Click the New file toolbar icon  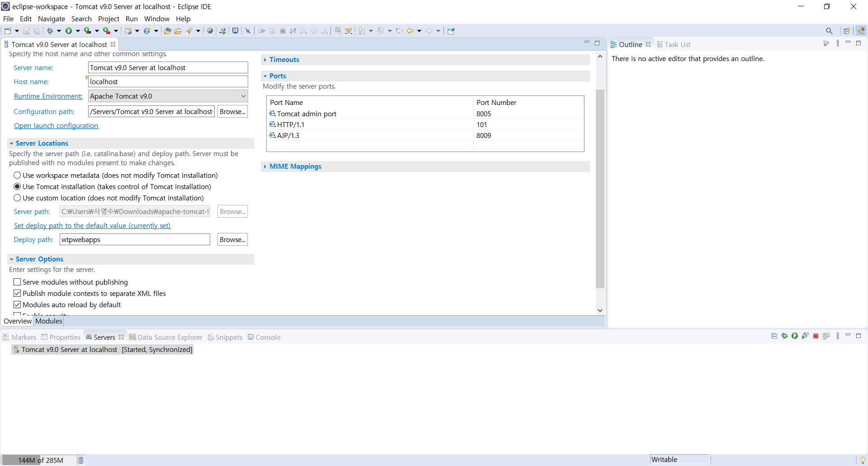pyautogui.click(x=8, y=31)
